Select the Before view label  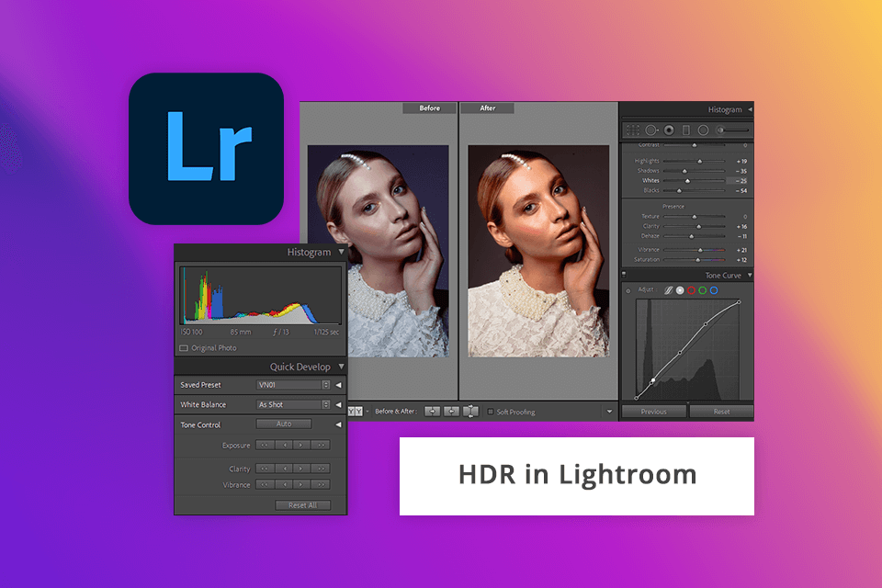click(x=430, y=108)
